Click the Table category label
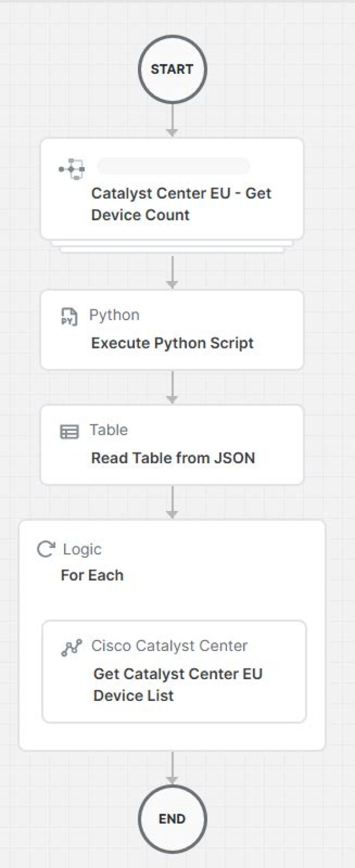The height and width of the screenshot is (868, 355). 108,430
